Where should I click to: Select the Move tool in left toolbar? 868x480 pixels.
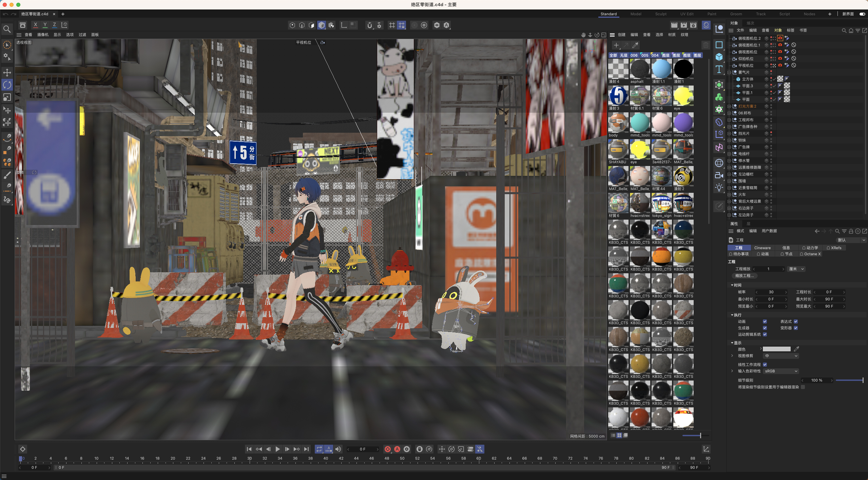tap(7, 72)
